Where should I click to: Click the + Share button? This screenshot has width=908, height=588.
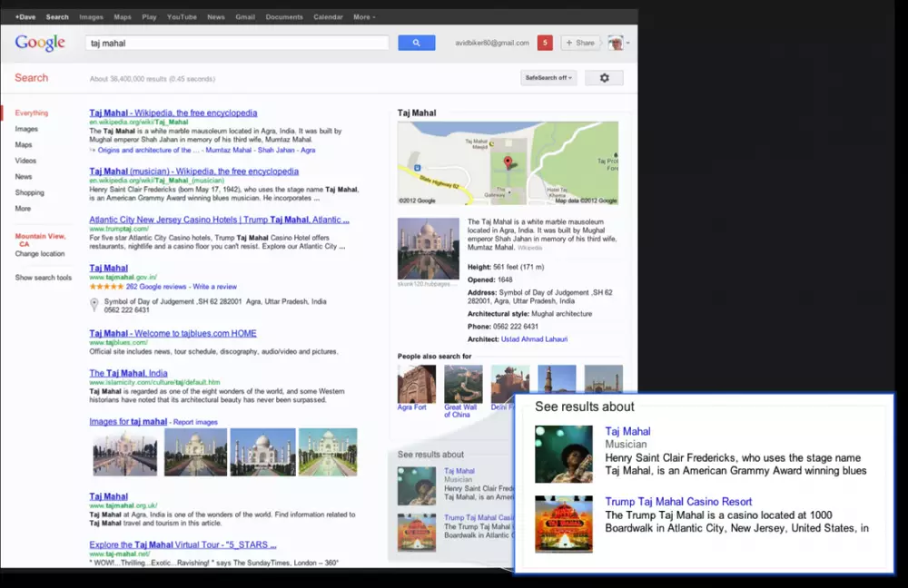pos(579,43)
